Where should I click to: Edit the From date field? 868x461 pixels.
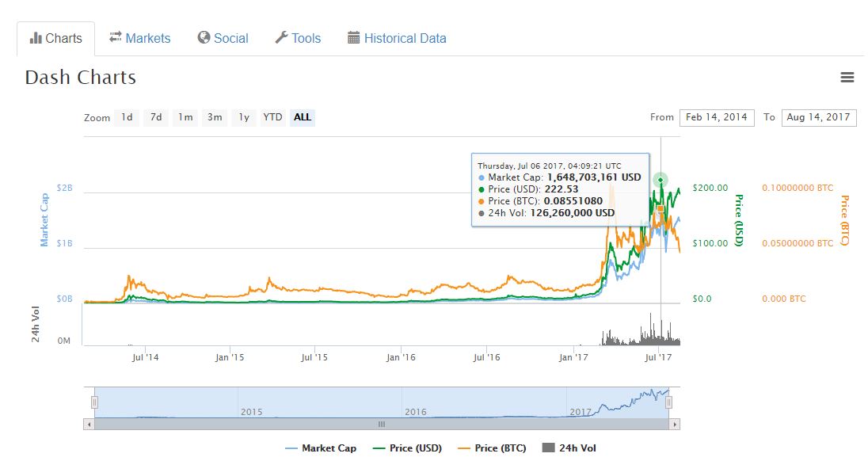717,117
